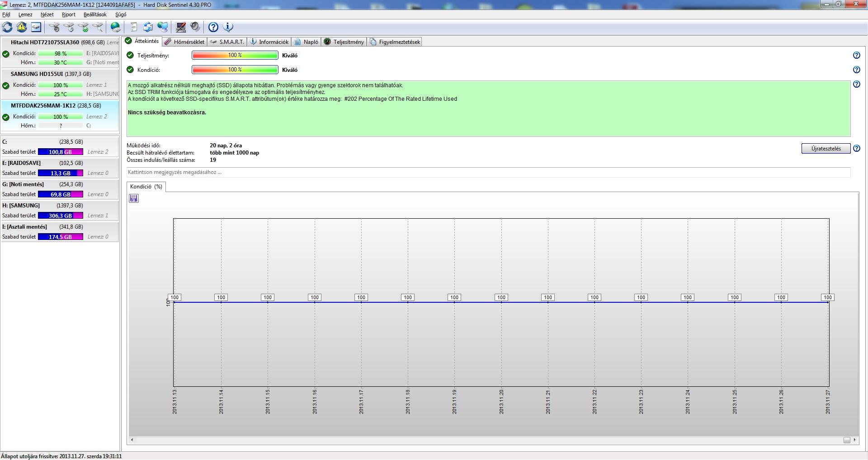Click the graph's horizontal scrollbar right arrow
868x460 pixels.
click(x=855, y=440)
